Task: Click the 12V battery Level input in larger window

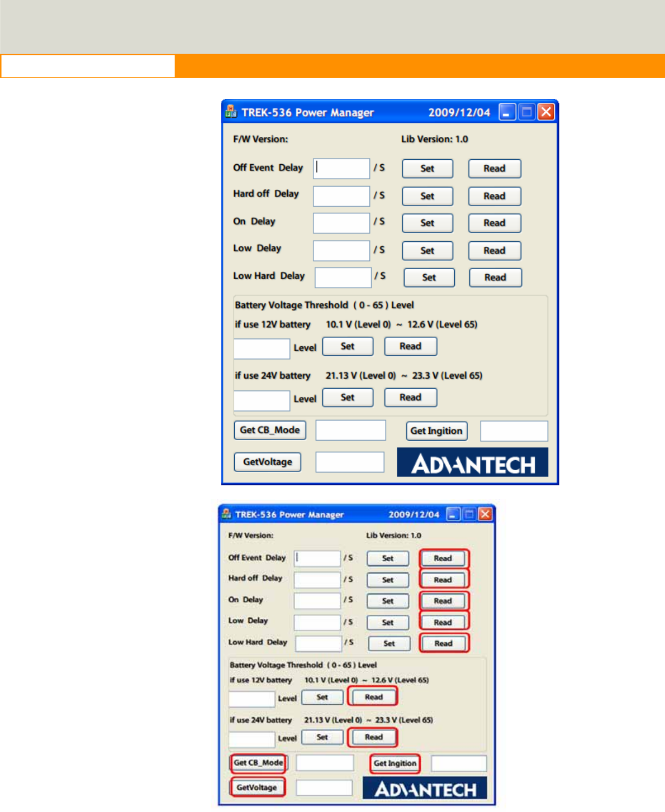Action: 262,348
